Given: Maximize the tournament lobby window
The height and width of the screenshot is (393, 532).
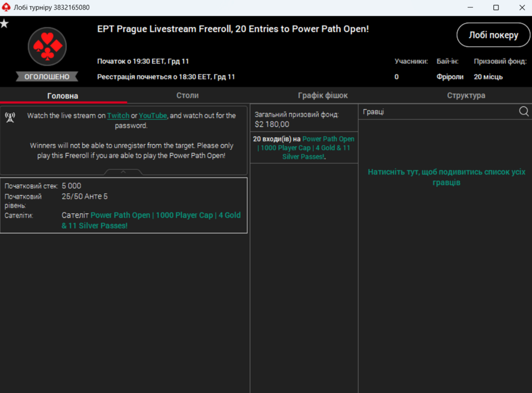Looking at the screenshot, I should pyautogui.click(x=496, y=7).
